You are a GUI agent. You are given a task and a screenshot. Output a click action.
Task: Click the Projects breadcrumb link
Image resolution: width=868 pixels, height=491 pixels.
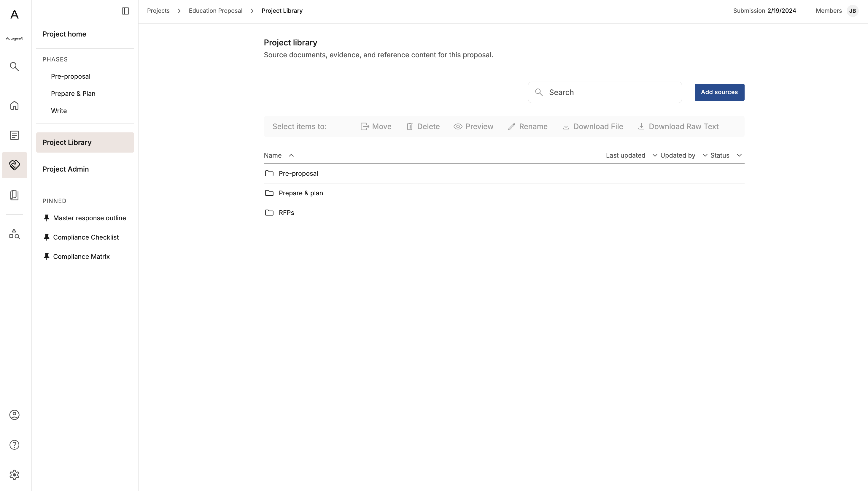[x=158, y=11]
